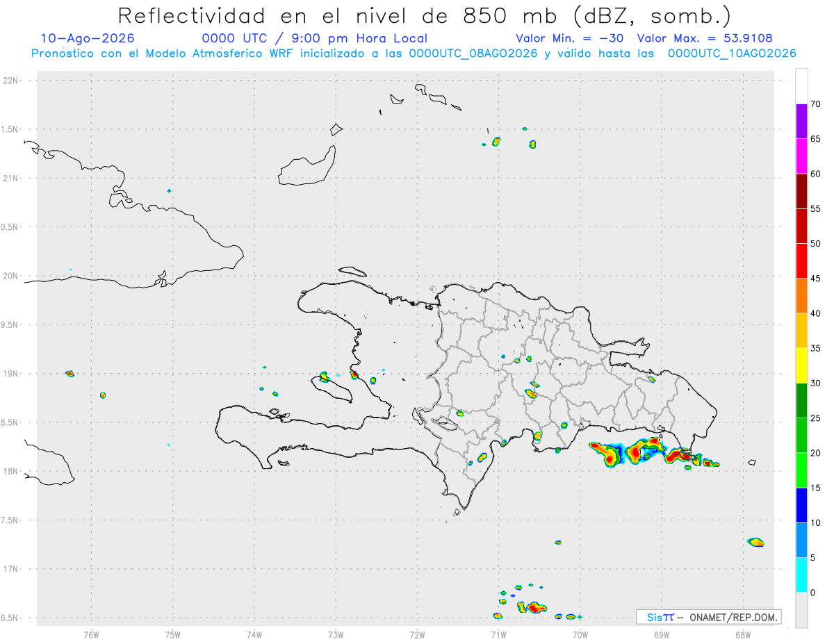The width and height of the screenshot is (834, 644).
Task: Click the '18N' latitude label
Action: pyautogui.click(x=12, y=471)
